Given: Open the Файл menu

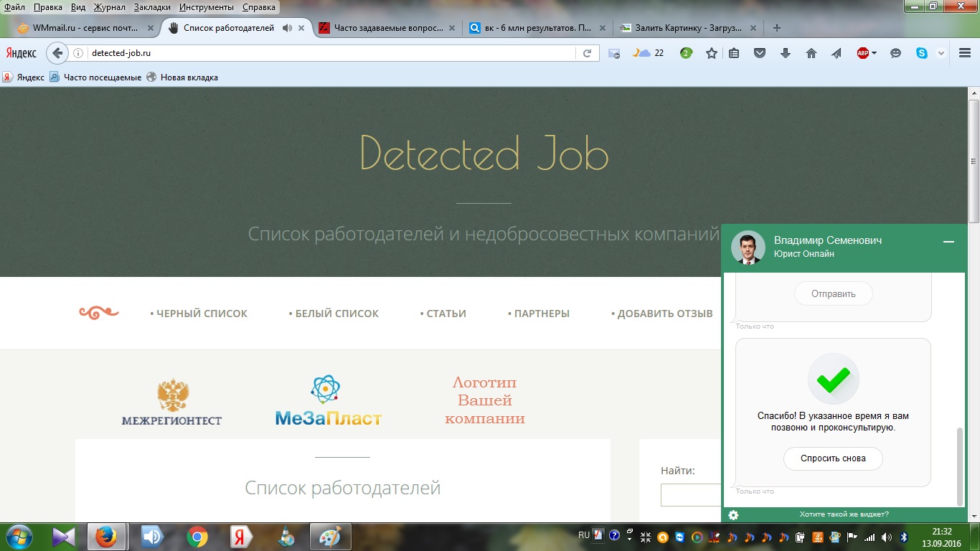Looking at the screenshot, I should [14, 7].
